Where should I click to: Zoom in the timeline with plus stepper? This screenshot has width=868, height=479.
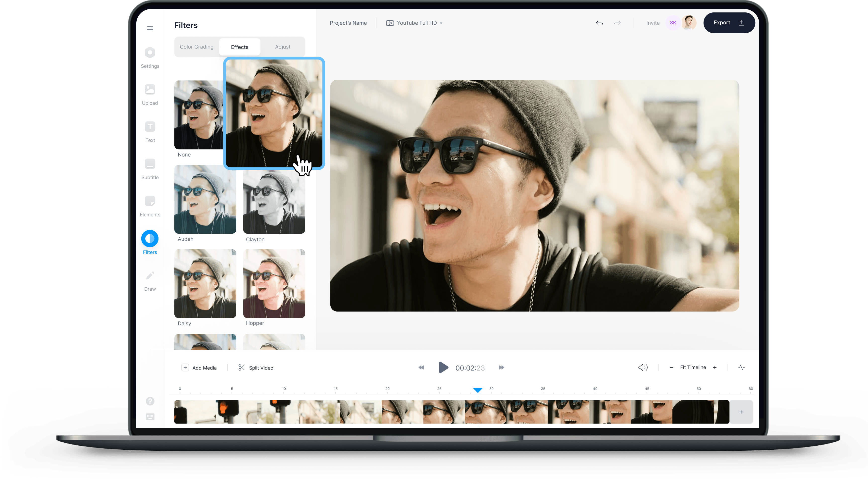(x=715, y=368)
